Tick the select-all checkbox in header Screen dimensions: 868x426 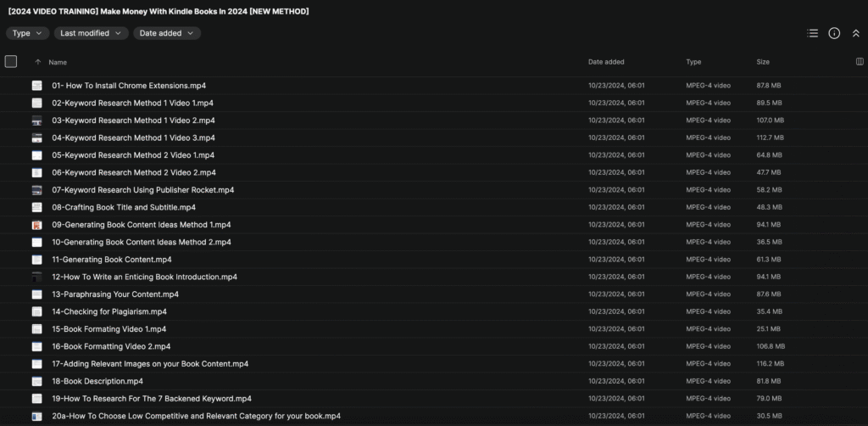point(11,61)
